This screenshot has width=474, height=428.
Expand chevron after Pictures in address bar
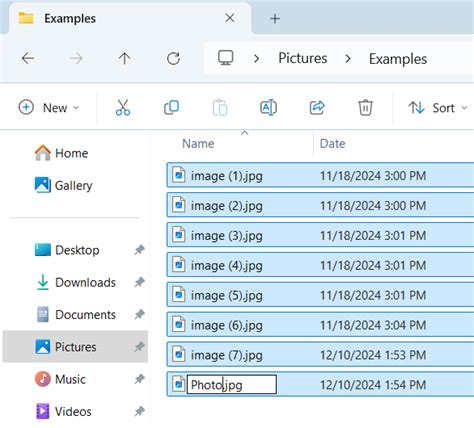(x=348, y=59)
